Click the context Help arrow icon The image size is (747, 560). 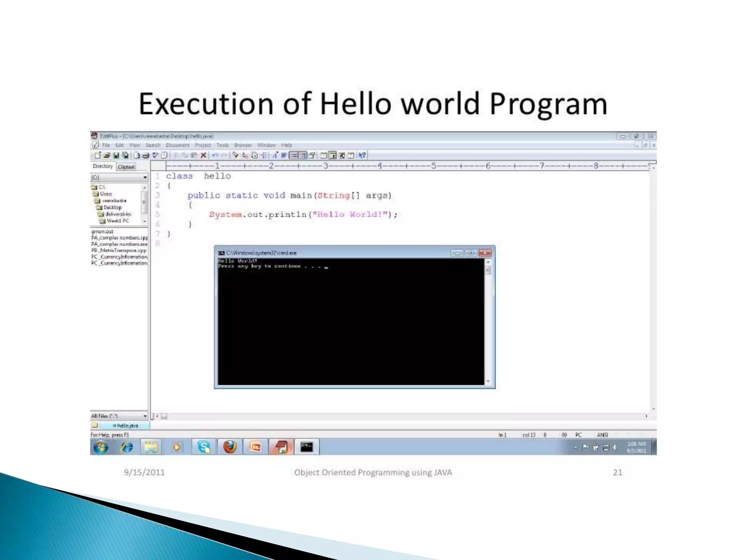(362, 155)
